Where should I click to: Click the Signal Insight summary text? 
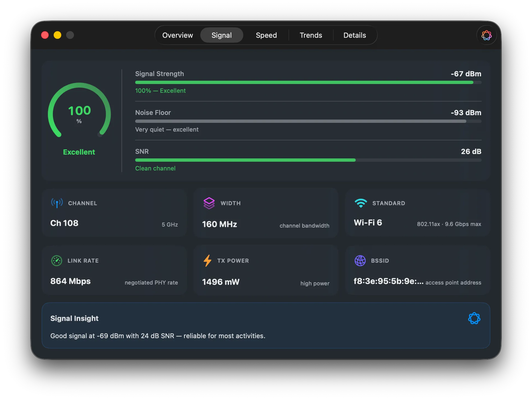click(158, 336)
